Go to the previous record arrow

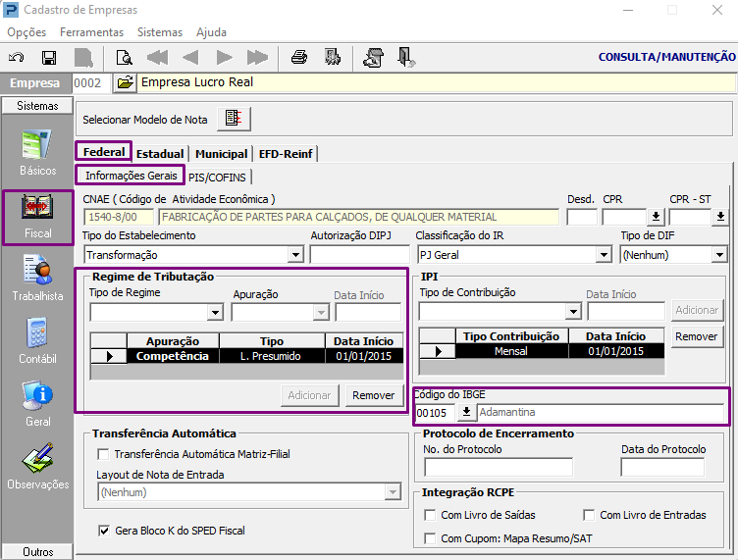tap(190, 58)
